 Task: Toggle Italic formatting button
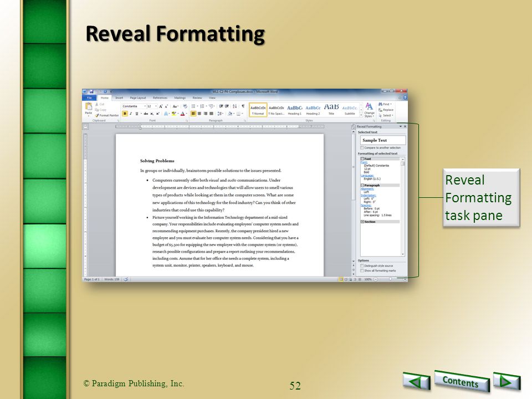[131, 114]
